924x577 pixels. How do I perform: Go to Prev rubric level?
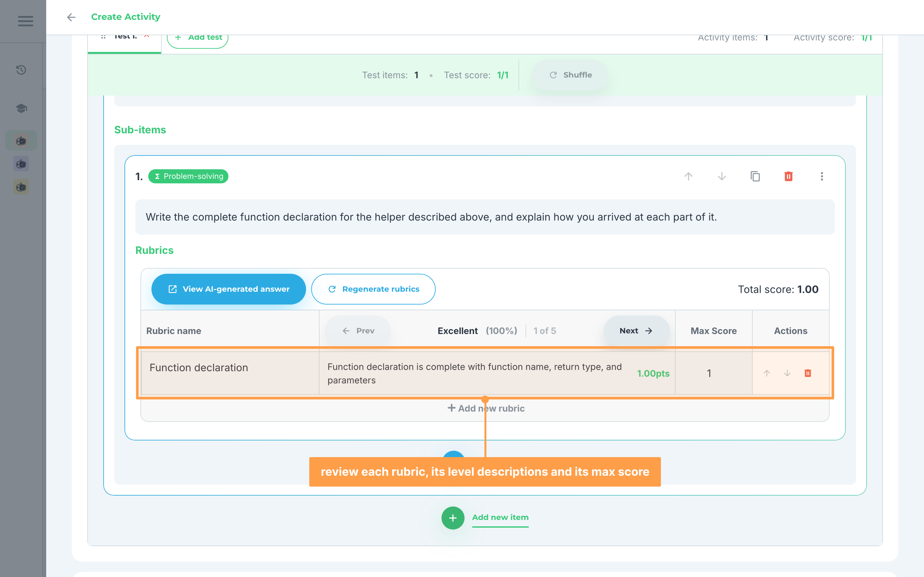[x=358, y=331]
